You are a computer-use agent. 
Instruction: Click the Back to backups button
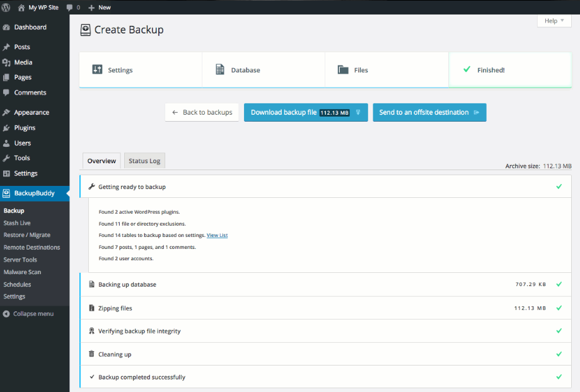(x=202, y=112)
